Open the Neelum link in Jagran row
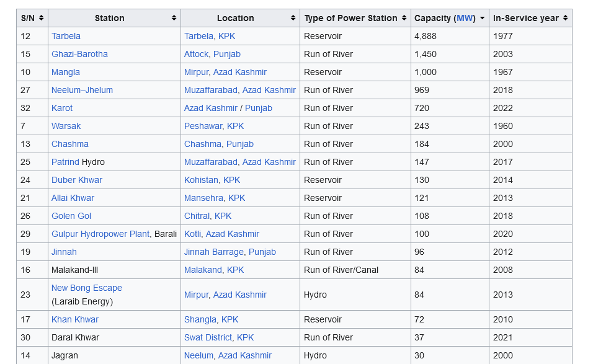 point(198,356)
